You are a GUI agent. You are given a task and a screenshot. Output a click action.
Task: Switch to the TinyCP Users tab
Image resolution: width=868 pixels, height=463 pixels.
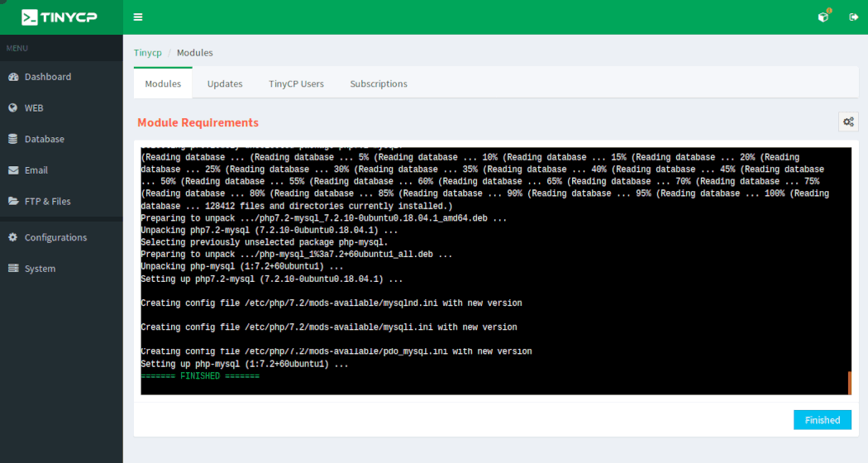[296, 84]
